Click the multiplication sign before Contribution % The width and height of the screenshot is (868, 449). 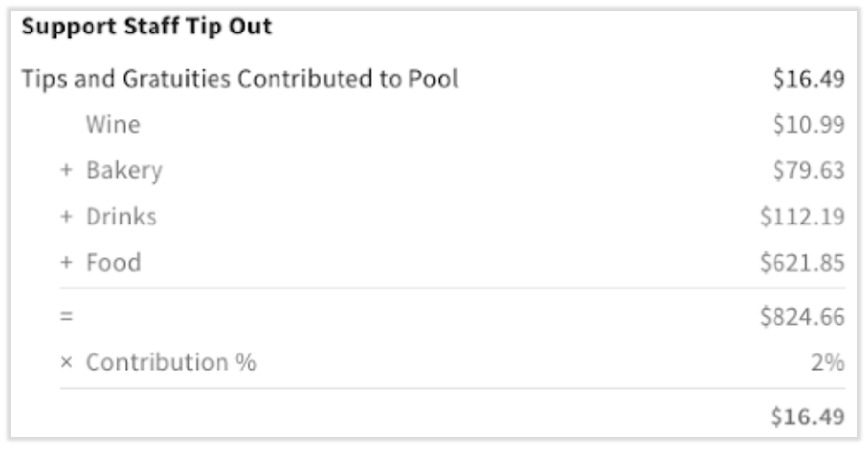click(66, 362)
